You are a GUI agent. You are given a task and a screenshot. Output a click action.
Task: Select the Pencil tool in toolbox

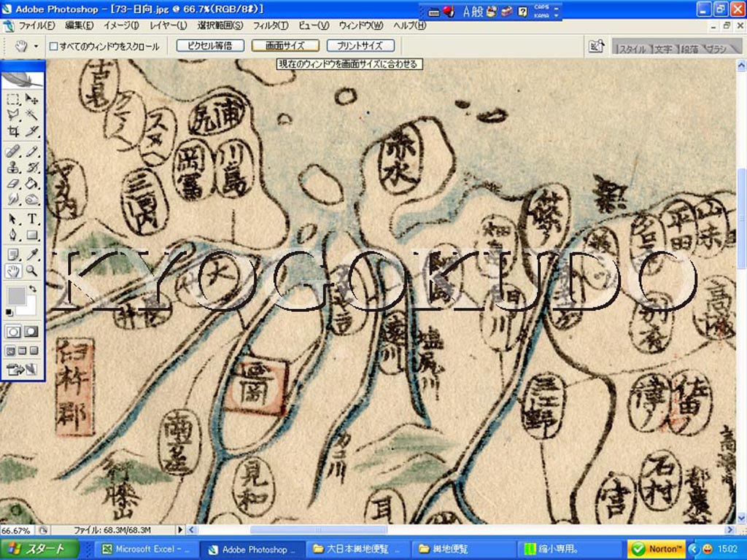31,152
